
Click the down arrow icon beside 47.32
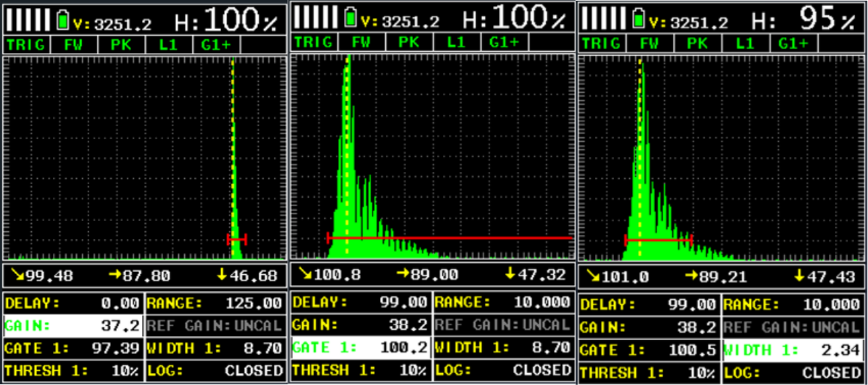[x=510, y=274]
